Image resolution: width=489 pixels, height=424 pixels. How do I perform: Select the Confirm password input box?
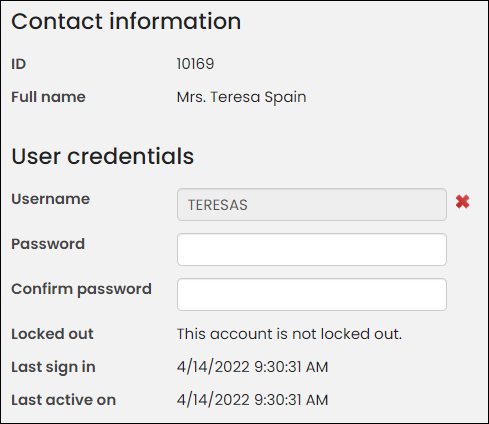[312, 295]
